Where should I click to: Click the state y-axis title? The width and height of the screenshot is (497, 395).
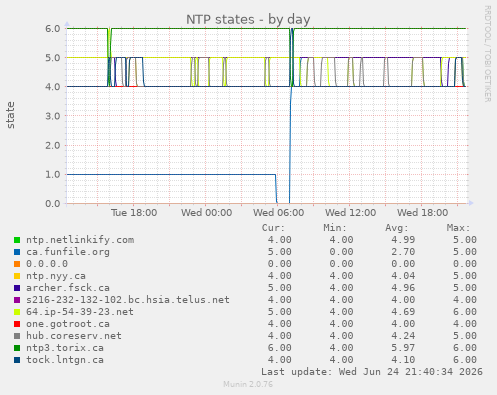click(x=10, y=115)
